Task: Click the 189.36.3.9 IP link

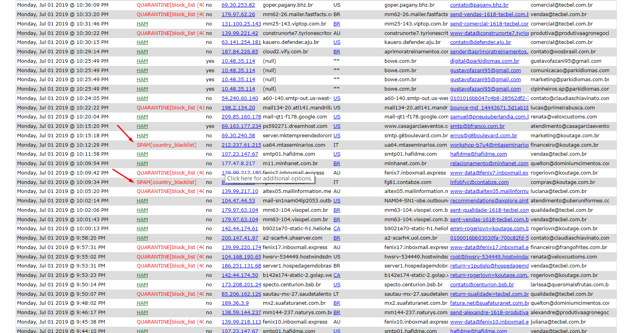Action: 235,303
